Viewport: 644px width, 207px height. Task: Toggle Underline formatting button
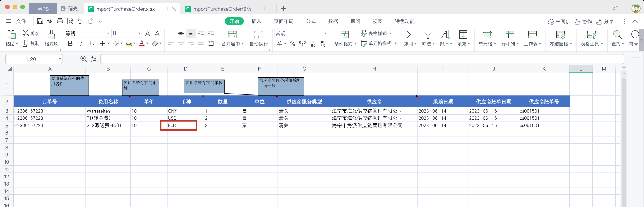click(x=92, y=44)
